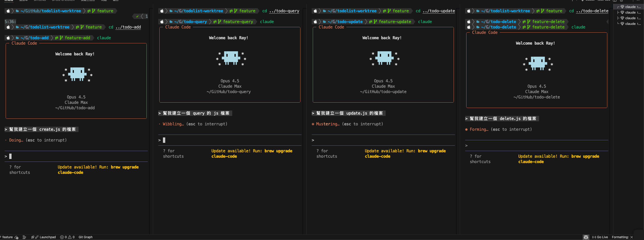Select the bottom claude terminal in the terminal list
This screenshot has width=644, height=240.
[629, 24]
